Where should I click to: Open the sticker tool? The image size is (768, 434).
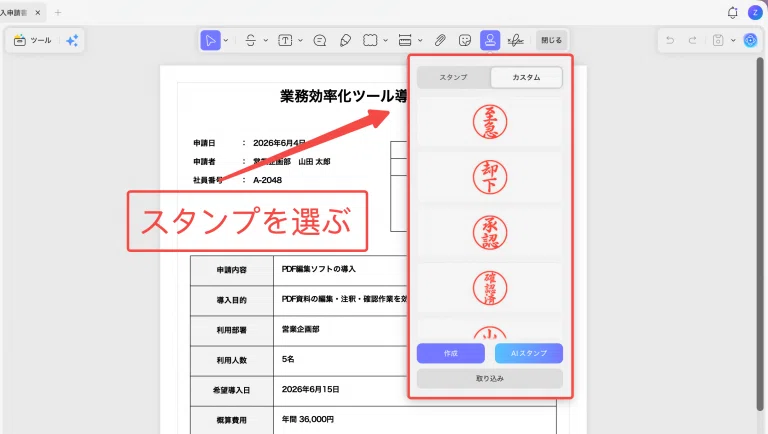[x=465, y=40]
